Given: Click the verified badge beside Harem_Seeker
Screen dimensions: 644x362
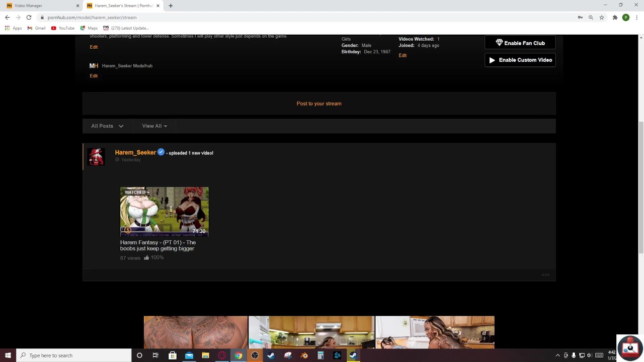Looking at the screenshot, I should coord(161,152).
